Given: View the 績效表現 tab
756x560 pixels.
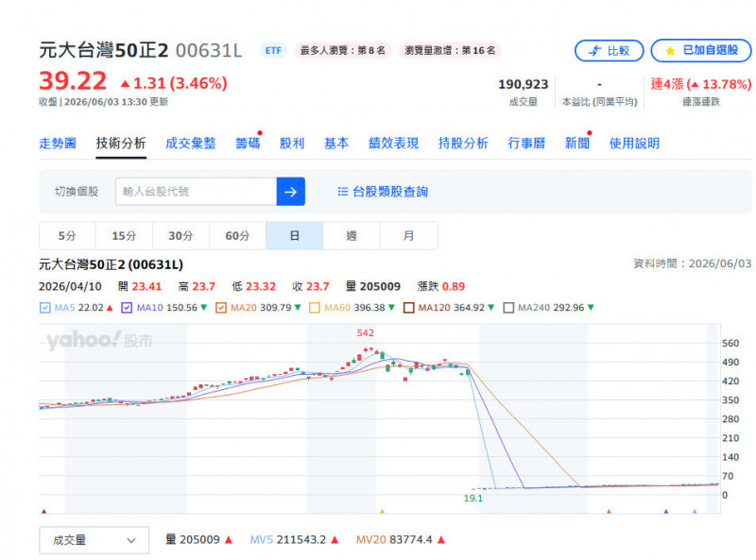Looking at the screenshot, I should pos(393,144).
